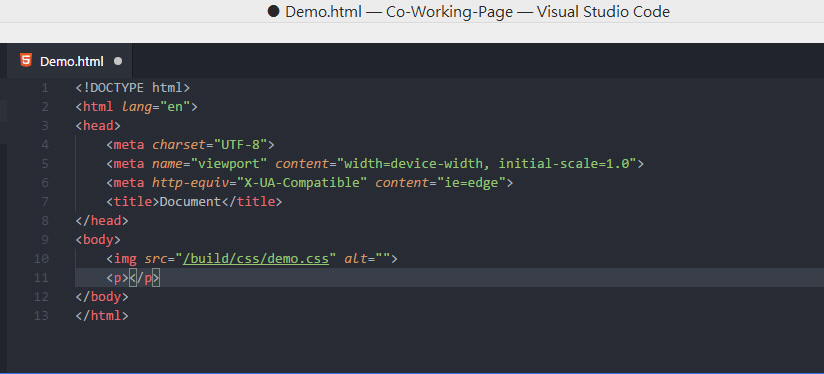
Task: Click line number 12 in the gutter
Action: click(x=41, y=297)
